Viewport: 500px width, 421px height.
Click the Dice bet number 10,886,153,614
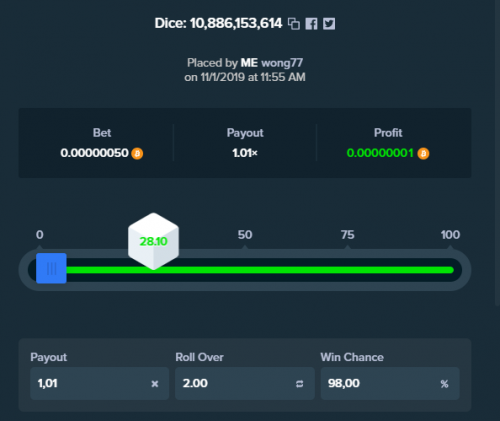tap(236, 23)
